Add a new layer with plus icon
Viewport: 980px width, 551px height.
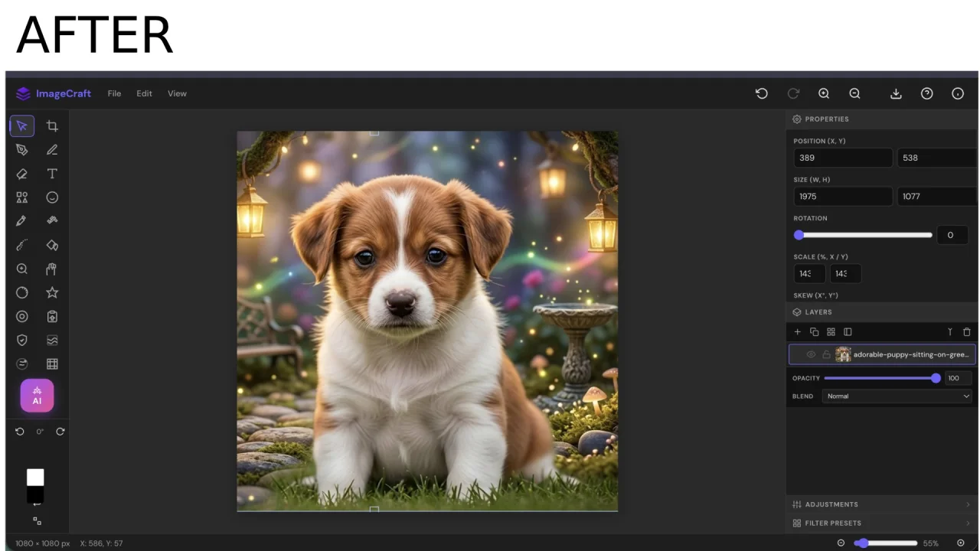(x=797, y=332)
